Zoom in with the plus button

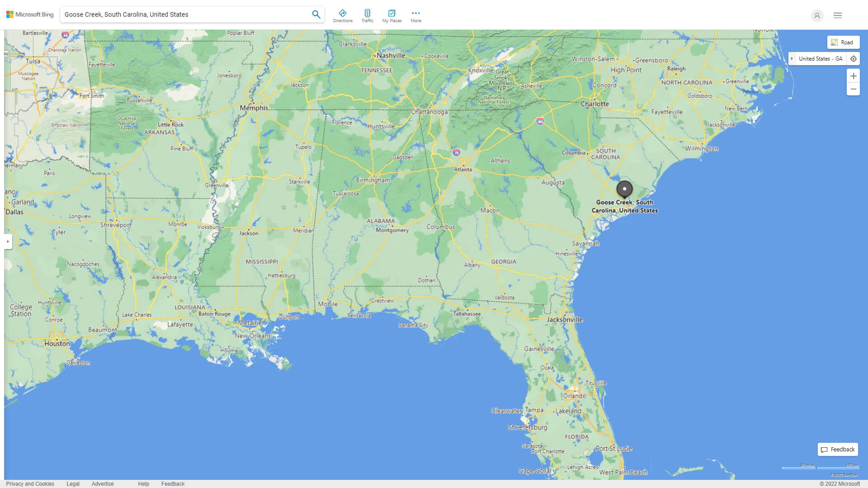(x=853, y=76)
